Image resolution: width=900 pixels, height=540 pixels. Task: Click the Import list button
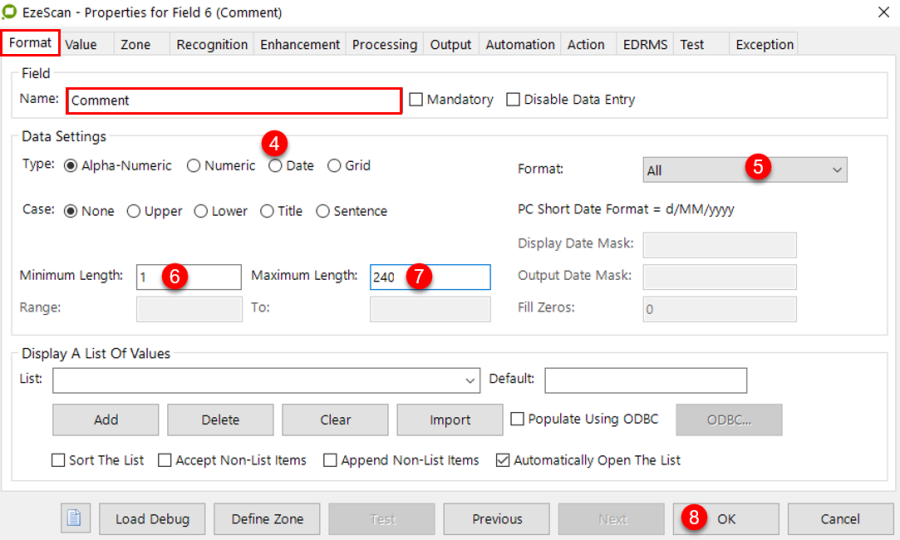pos(450,420)
